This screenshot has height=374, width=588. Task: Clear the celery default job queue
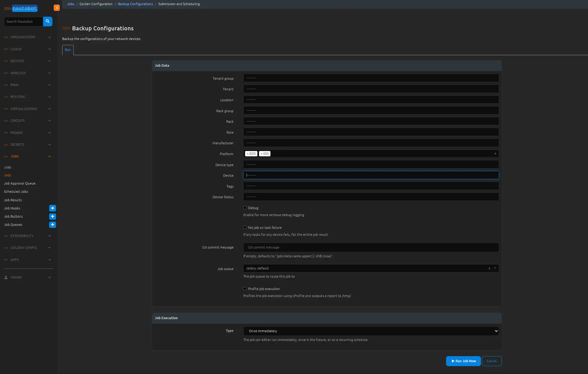point(489,268)
